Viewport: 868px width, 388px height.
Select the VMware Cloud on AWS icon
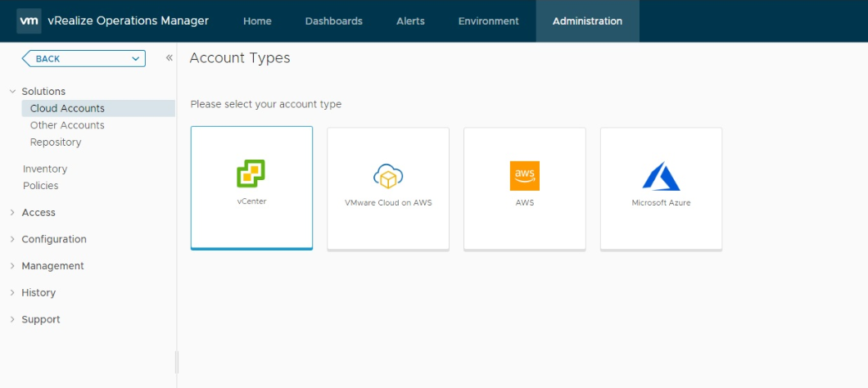click(x=388, y=176)
